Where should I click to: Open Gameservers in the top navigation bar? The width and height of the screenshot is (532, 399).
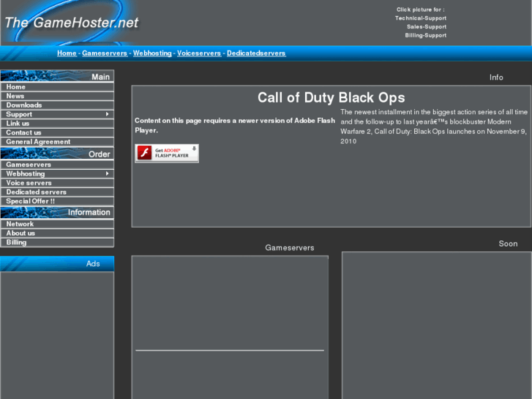point(105,53)
